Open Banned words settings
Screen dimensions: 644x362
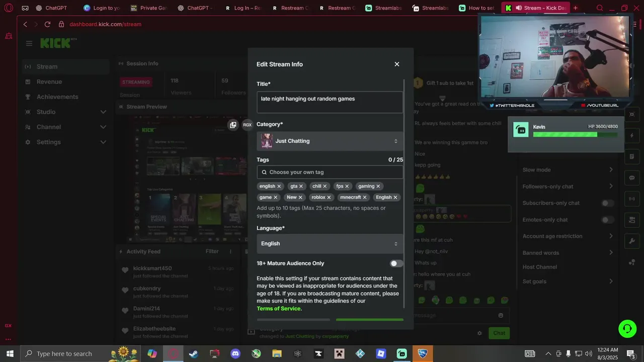[568, 253]
